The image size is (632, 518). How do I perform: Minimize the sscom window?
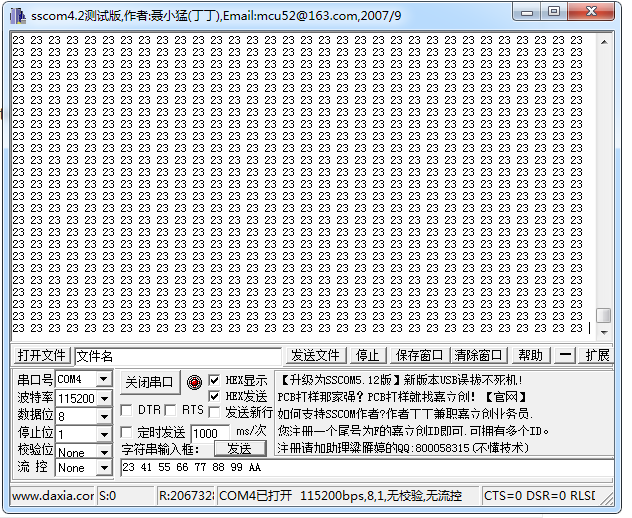point(526,12)
